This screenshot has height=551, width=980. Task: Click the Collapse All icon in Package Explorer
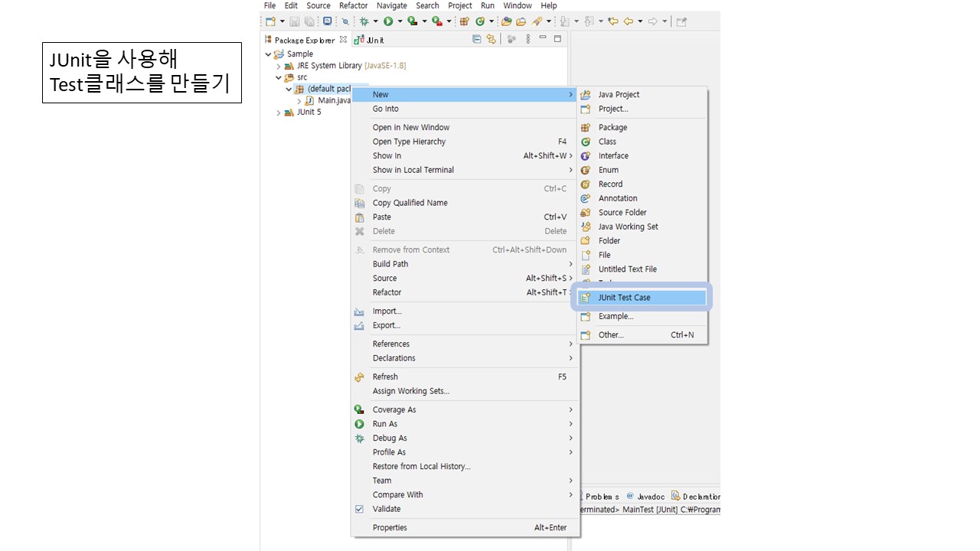477,39
